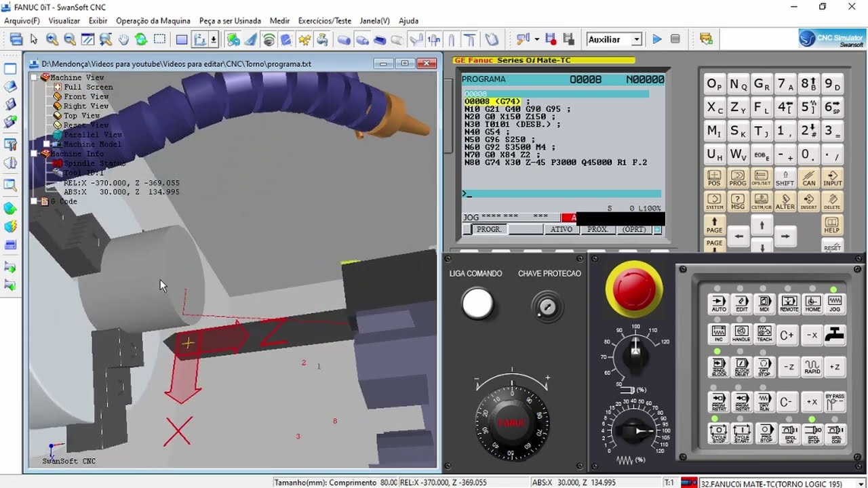
Task: Hit the CYCLE START key
Action: pyautogui.click(x=742, y=432)
